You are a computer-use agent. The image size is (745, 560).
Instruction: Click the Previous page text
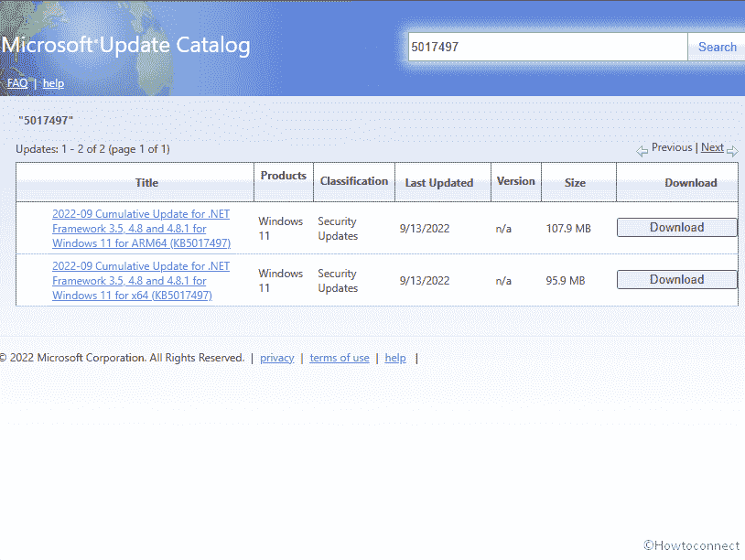coord(672,147)
